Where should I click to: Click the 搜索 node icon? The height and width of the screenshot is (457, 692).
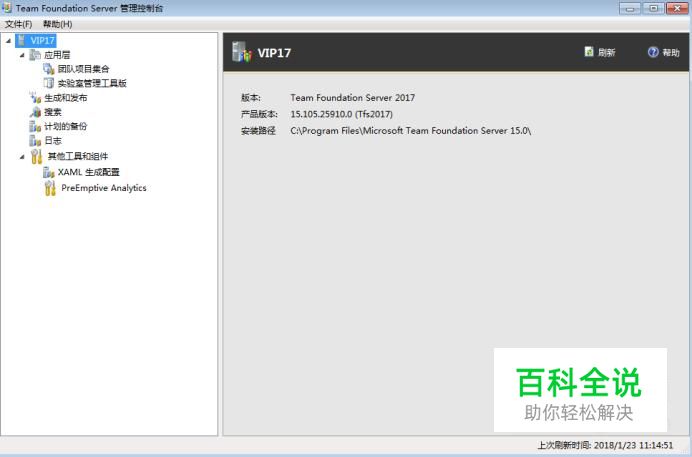pos(35,112)
